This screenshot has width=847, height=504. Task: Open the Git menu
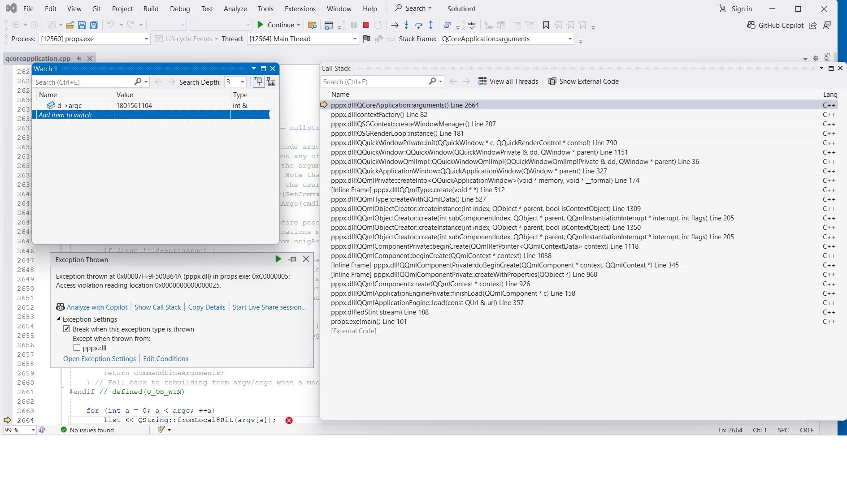96,9
